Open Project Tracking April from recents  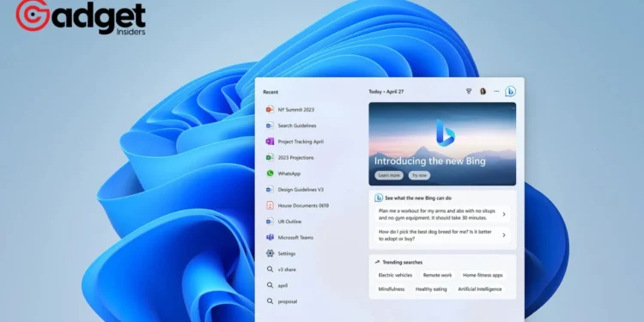(301, 142)
